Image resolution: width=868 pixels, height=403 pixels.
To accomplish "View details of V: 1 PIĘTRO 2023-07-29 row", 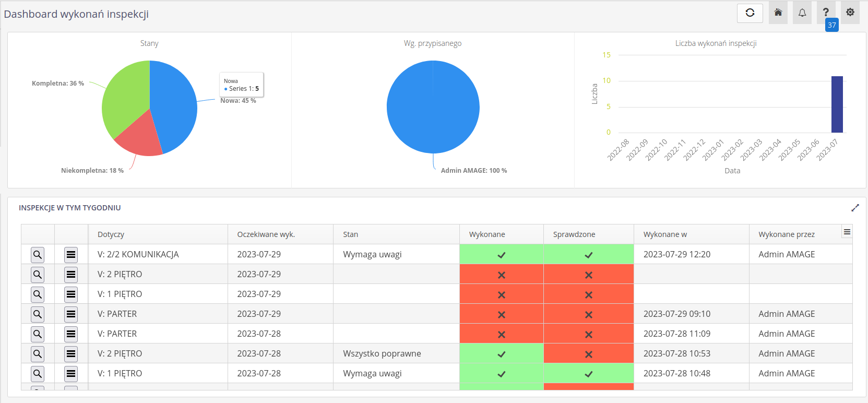I will pyautogui.click(x=38, y=294).
